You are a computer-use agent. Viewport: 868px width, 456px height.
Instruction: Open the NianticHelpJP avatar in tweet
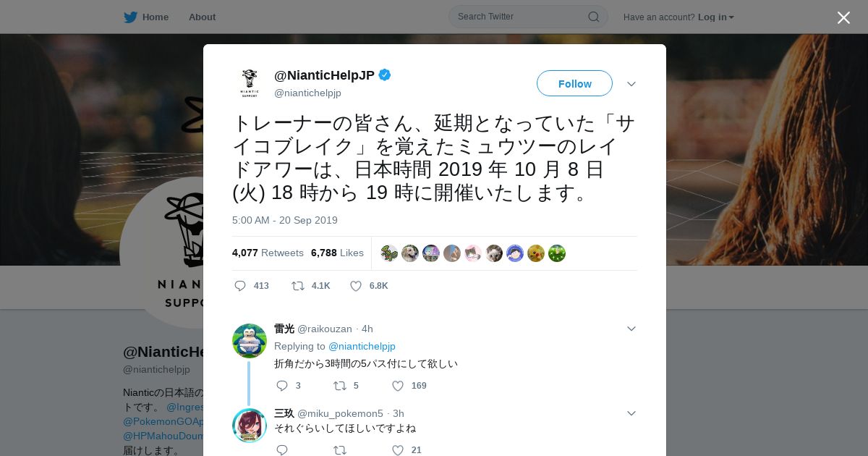click(250, 83)
